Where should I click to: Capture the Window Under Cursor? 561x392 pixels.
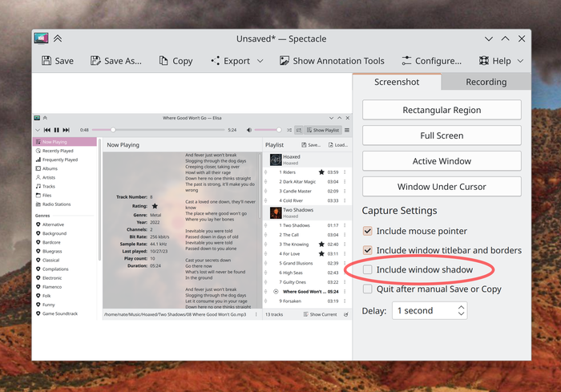[x=442, y=187]
